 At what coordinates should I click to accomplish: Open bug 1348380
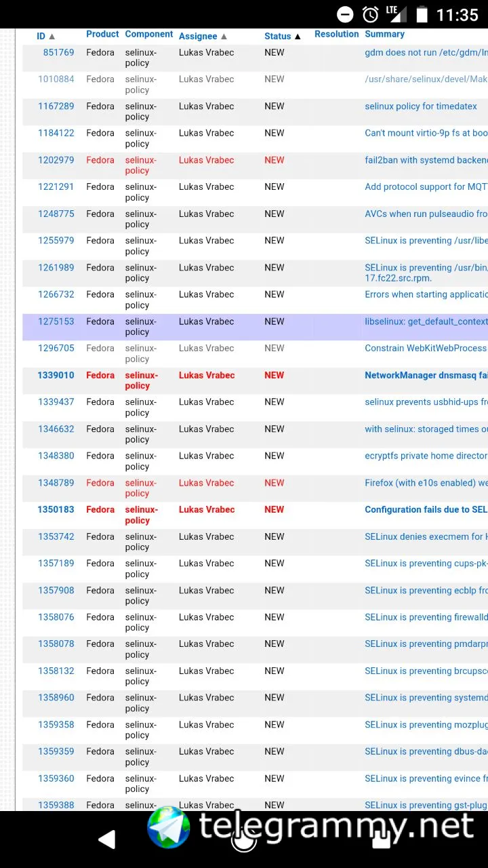click(56, 456)
